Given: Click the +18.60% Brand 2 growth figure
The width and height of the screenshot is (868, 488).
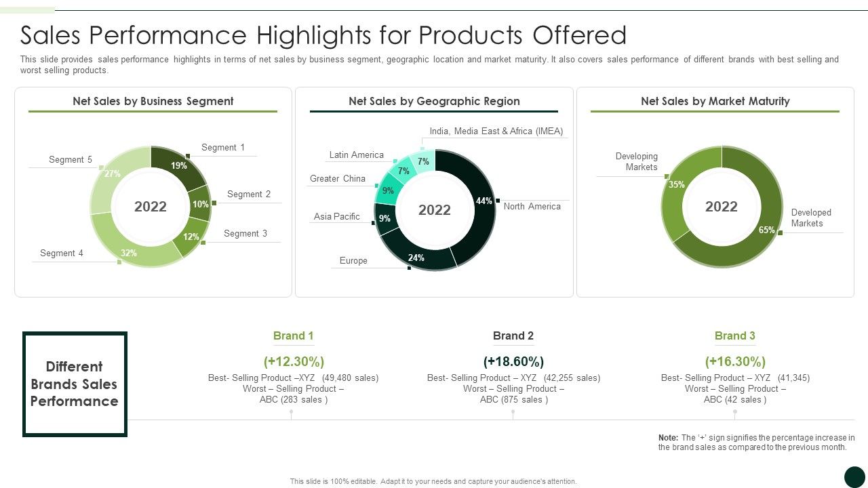Looking at the screenshot, I should (513, 361).
